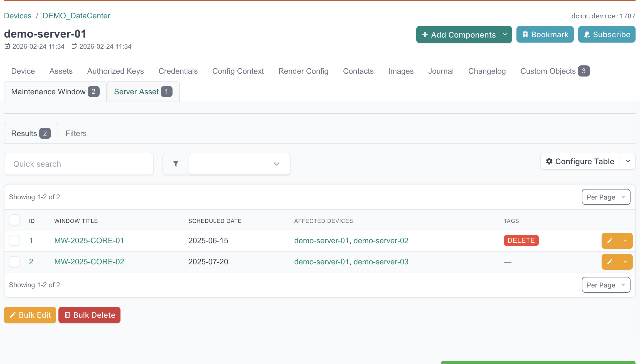Image resolution: width=640 pixels, height=364 pixels.
Task: Click the 2025-07-20 scheduled date cell
Action: pos(208,262)
